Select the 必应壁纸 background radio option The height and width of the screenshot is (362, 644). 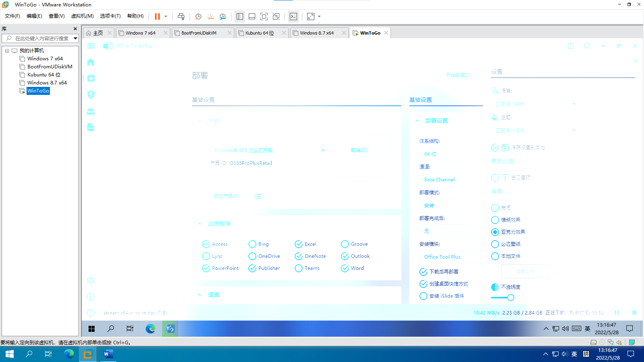point(495,244)
